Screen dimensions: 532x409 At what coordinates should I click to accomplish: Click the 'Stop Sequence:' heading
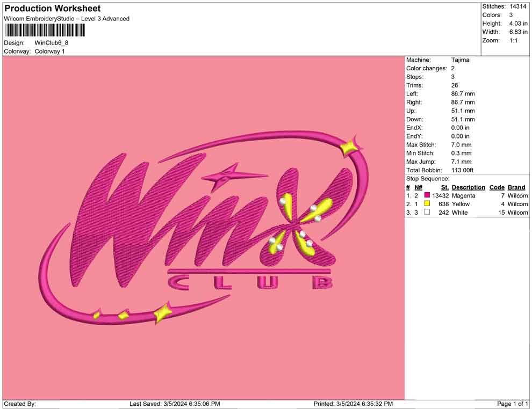[428, 179]
